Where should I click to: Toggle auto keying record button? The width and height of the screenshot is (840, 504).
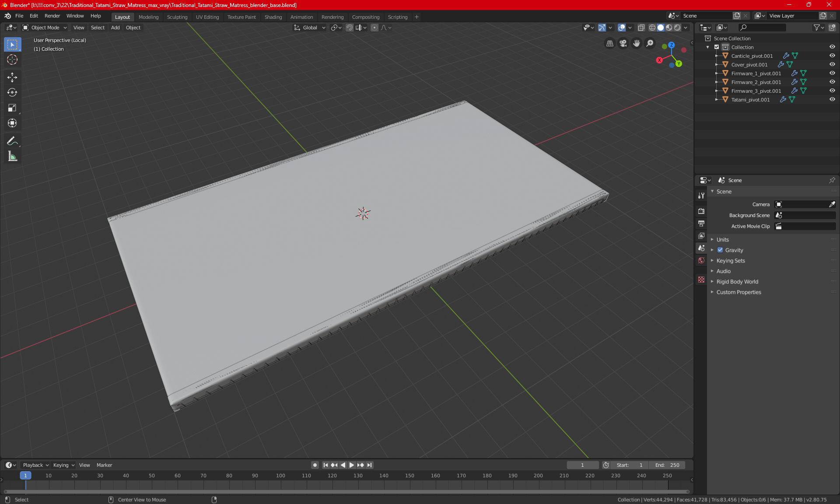[x=315, y=465]
